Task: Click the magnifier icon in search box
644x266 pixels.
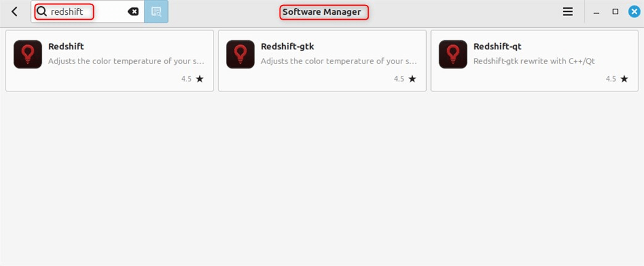Action: click(x=41, y=12)
